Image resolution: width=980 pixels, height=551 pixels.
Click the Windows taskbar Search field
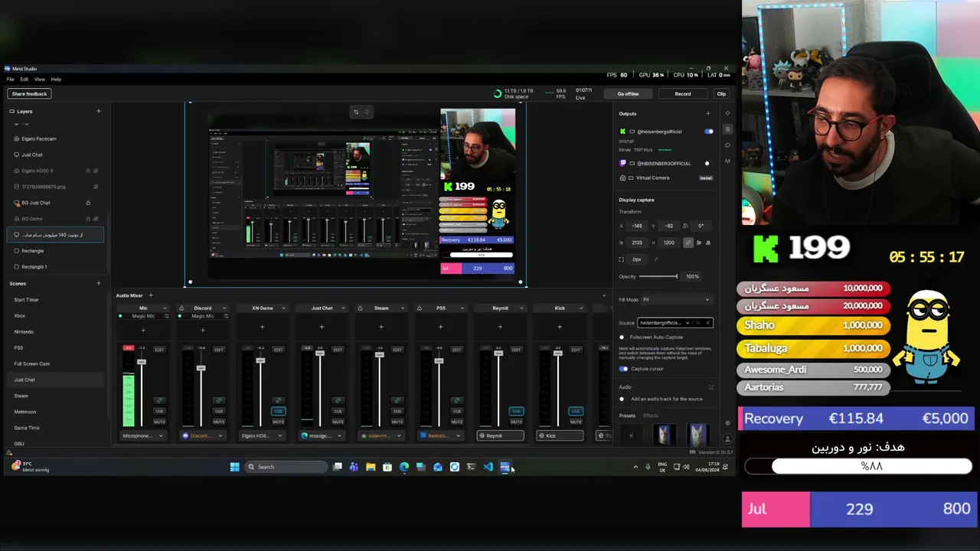point(286,467)
